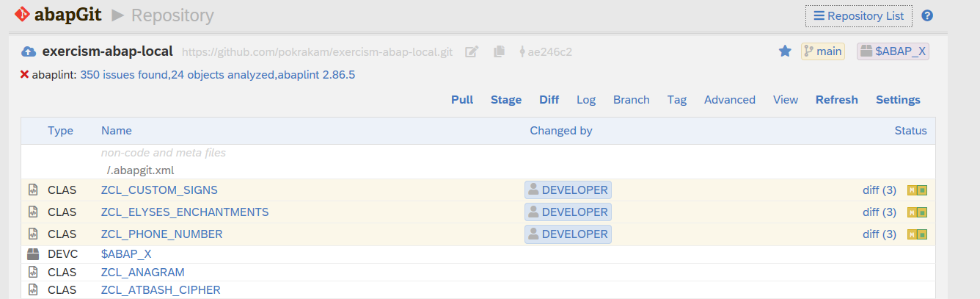Sort by the Status column header
The width and height of the screenshot is (980, 299).
click(x=910, y=131)
